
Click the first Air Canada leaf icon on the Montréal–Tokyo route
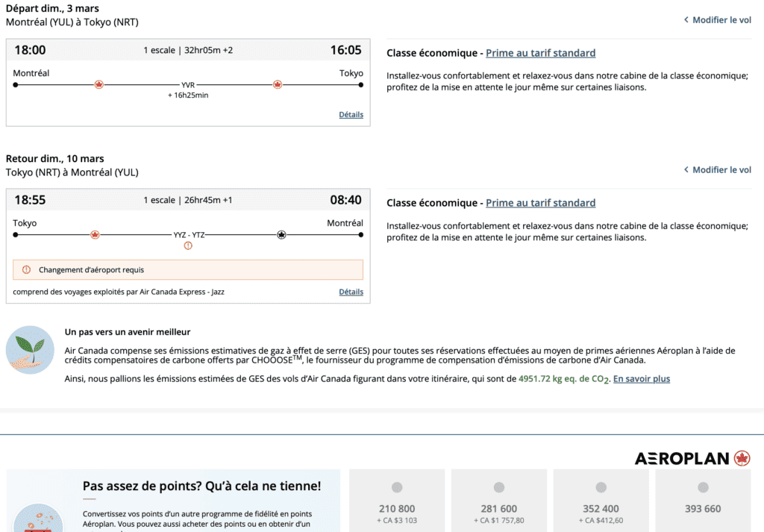tap(98, 85)
